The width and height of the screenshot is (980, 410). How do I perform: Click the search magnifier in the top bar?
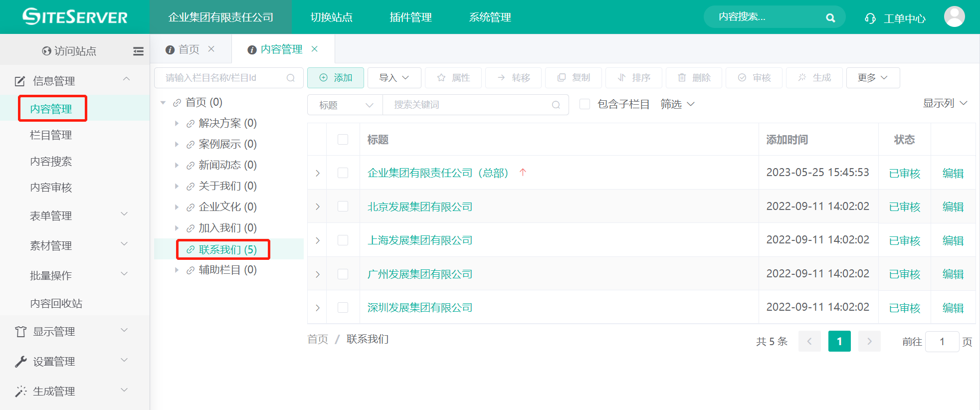click(x=830, y=18)
